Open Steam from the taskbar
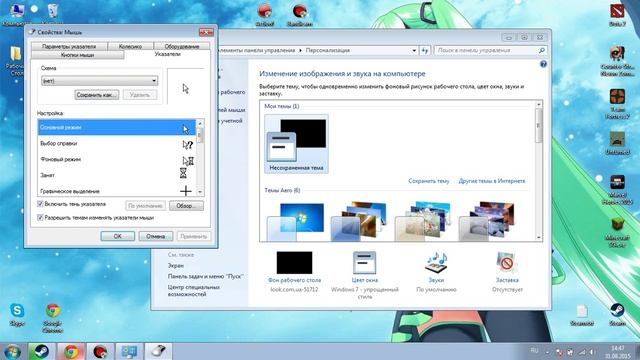 pos(41,351)
